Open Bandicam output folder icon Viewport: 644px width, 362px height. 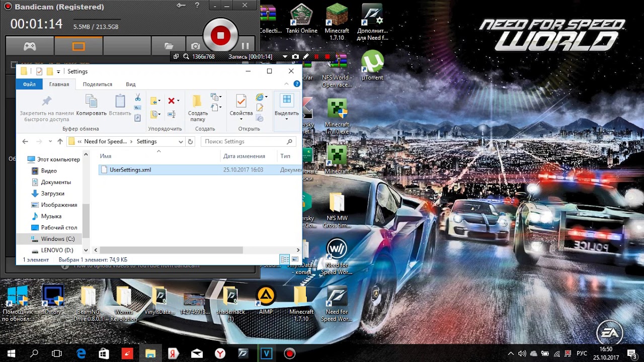pyautogui.click(x=169, y=46)
